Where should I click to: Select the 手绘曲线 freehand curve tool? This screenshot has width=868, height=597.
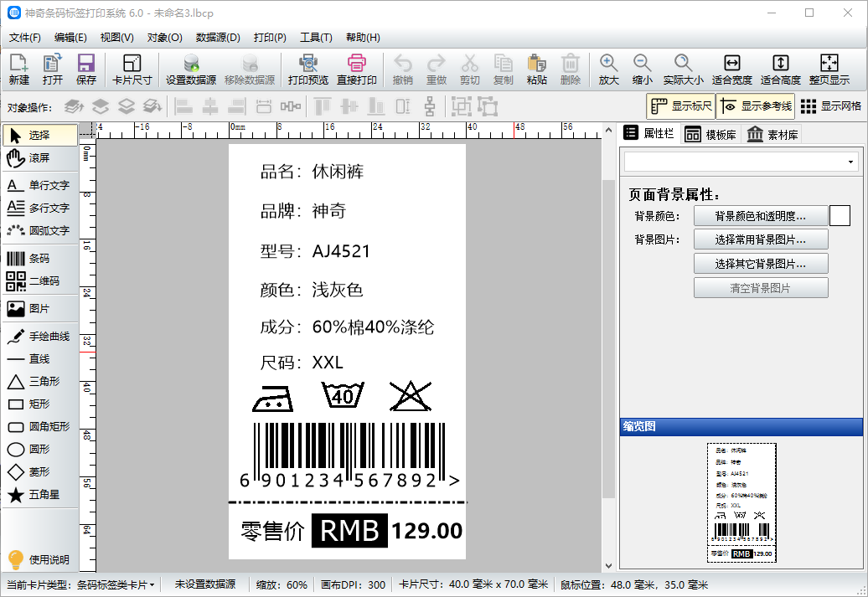coord(39,337)
